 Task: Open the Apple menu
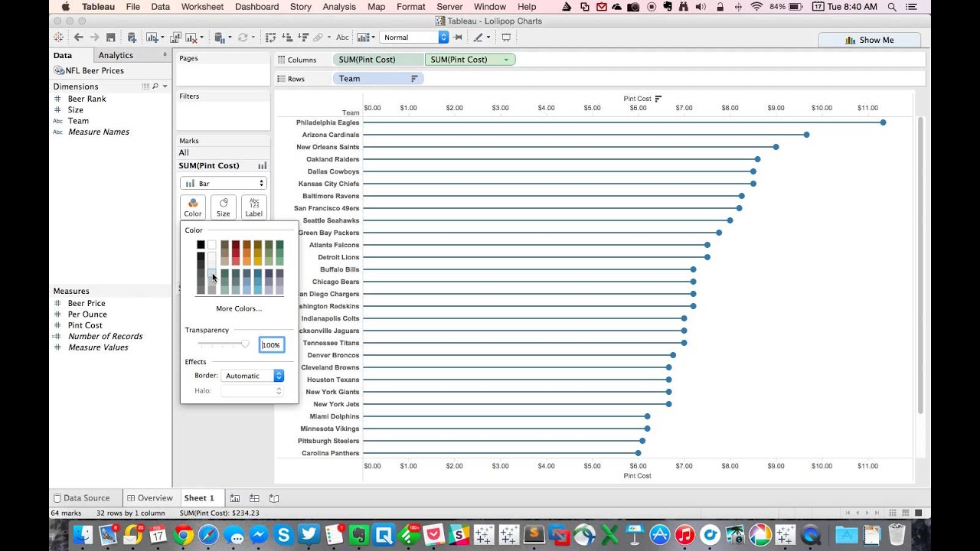coord(65,7)
